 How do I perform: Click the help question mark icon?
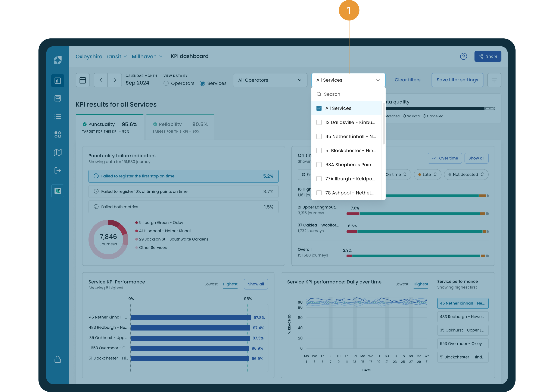(x=463, y=57)
